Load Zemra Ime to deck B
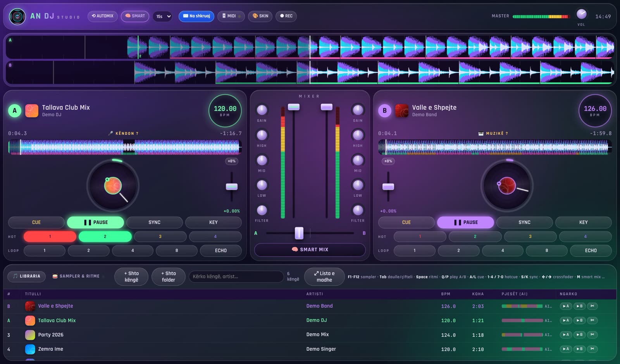 tap(579, 349)
